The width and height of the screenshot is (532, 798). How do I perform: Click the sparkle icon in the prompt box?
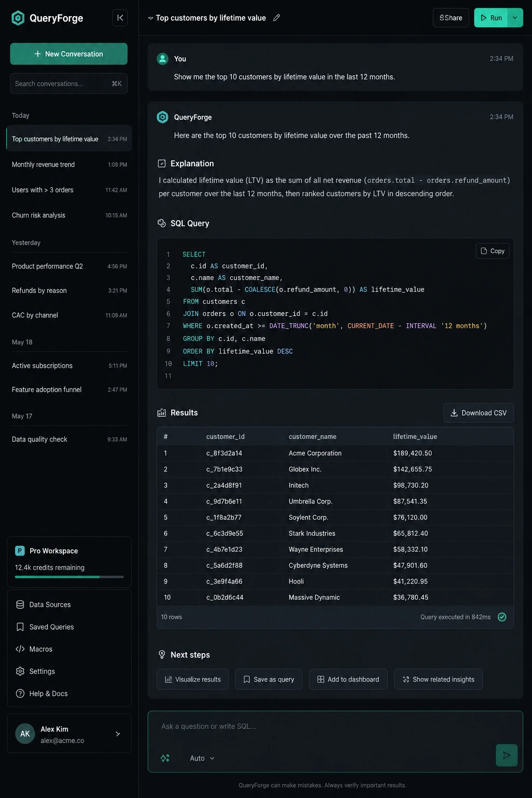tap(165, 759)
